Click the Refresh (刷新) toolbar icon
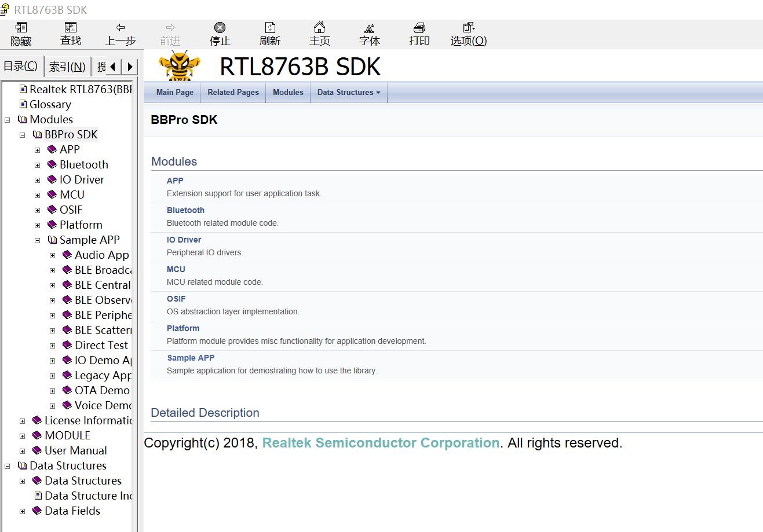Viewport: 763px width, 532px height. tap(270, 27)
